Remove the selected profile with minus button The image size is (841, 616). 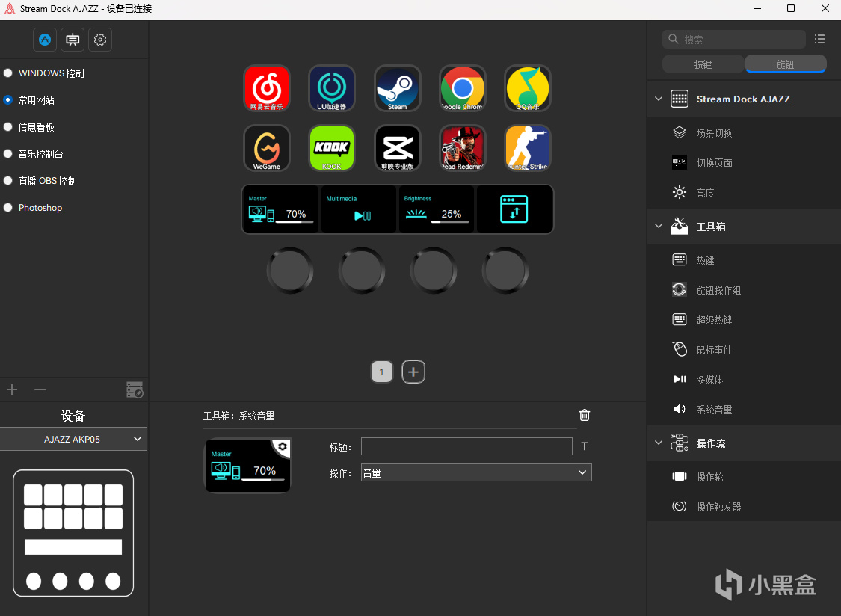[x=40, y=389]
